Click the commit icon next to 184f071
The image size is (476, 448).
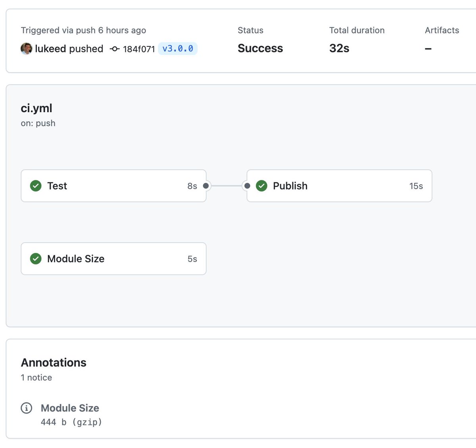point(114,48)
